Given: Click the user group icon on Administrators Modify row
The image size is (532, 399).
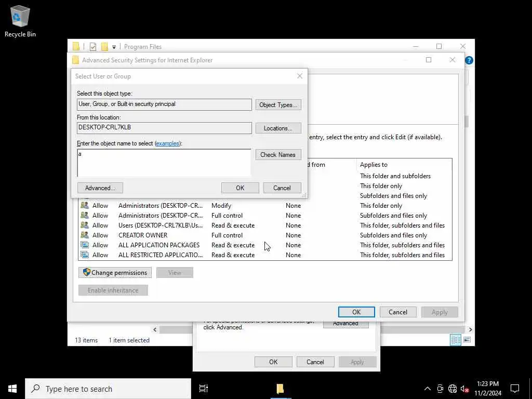Looking at the screenshot, I should pyautogui.click(x=85, y=205).
